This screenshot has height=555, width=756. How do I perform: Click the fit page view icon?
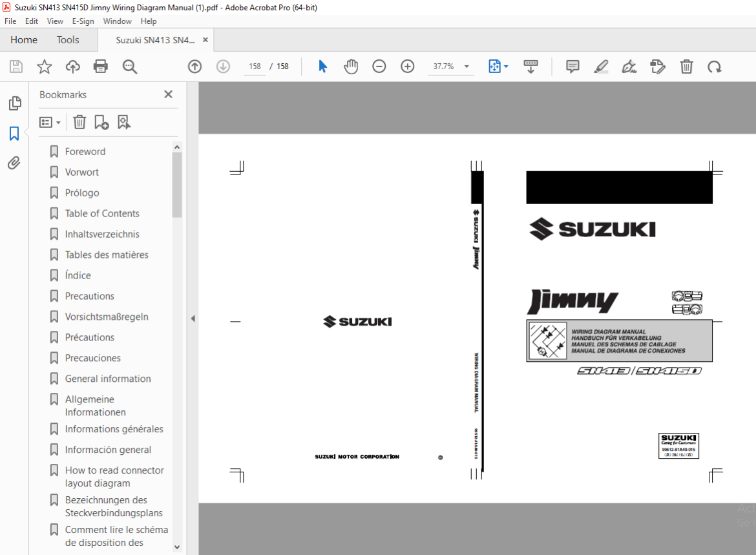point(495,67)
